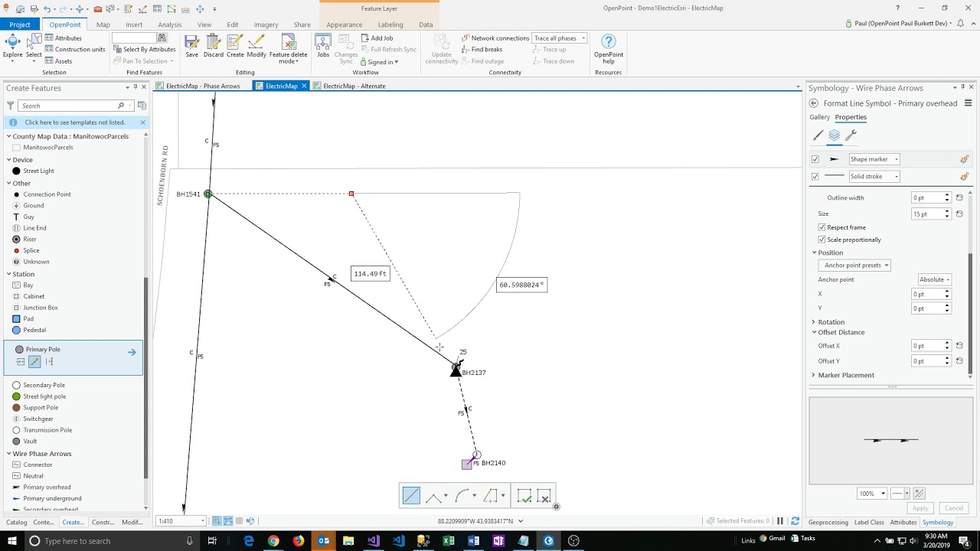Discard edits with the trash icon
The image size is (980, 551).
click(213, 47)
